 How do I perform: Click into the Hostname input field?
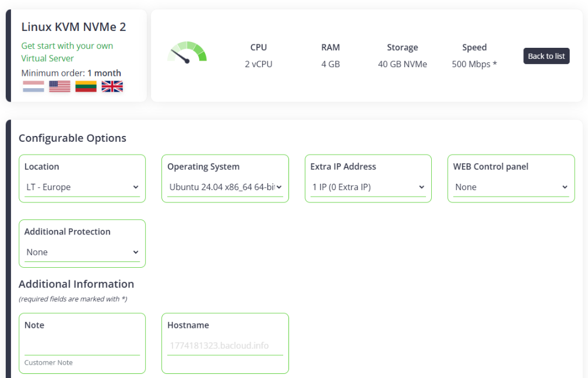[225, 345]
